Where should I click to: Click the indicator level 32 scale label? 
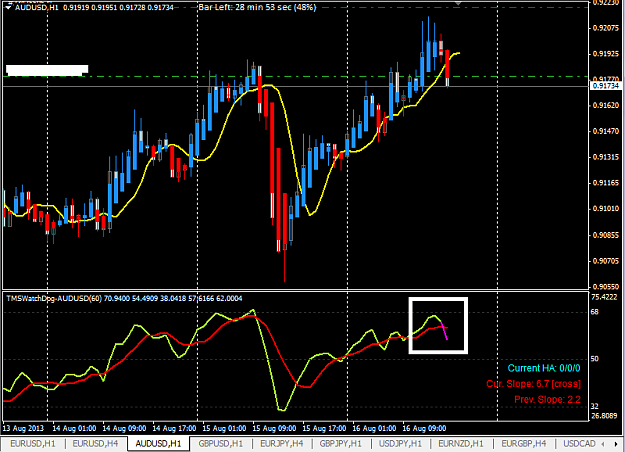pyautogui.click(x=594, y=406)
